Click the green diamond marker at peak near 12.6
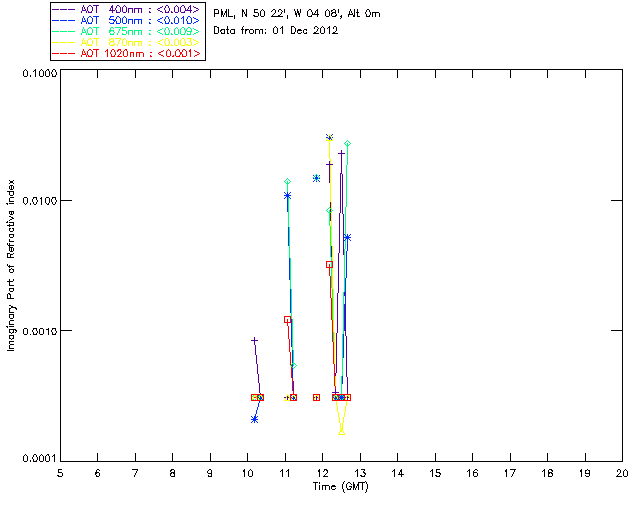The image size is (640, 512). coord(347,143)
